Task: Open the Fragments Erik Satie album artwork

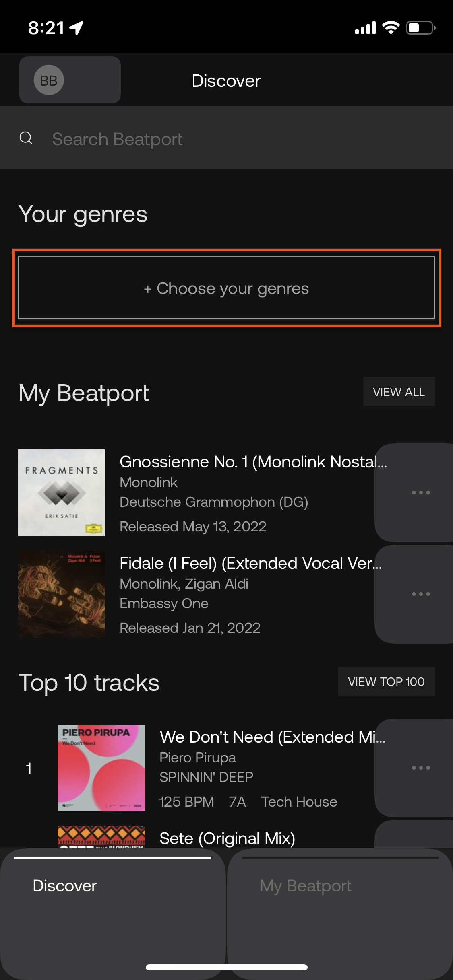Action: 62,492
